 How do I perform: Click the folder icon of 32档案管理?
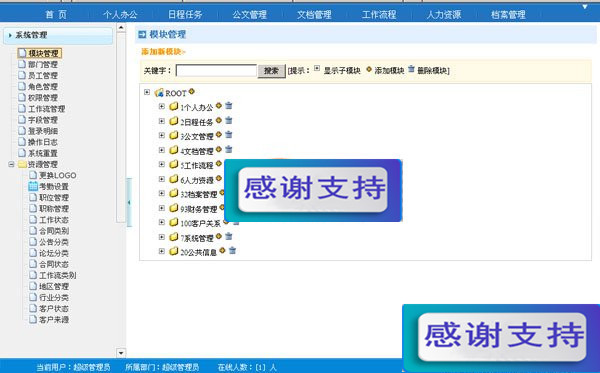click(174, 194)
